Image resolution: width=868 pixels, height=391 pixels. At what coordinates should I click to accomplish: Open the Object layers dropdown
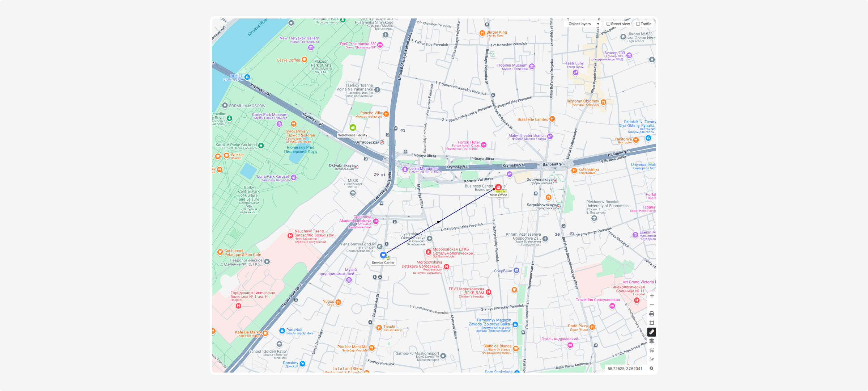click(x=580, y=24)
